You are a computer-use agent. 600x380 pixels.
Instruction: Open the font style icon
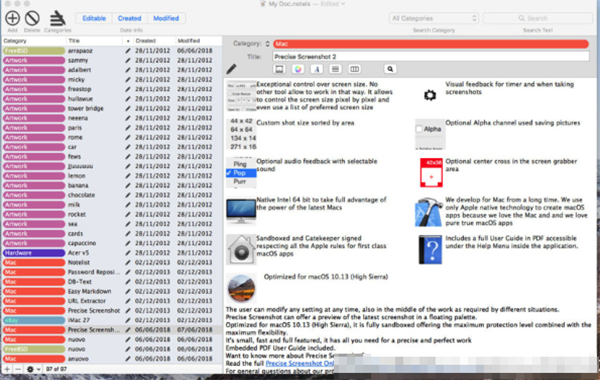click(x=316, y=69)
